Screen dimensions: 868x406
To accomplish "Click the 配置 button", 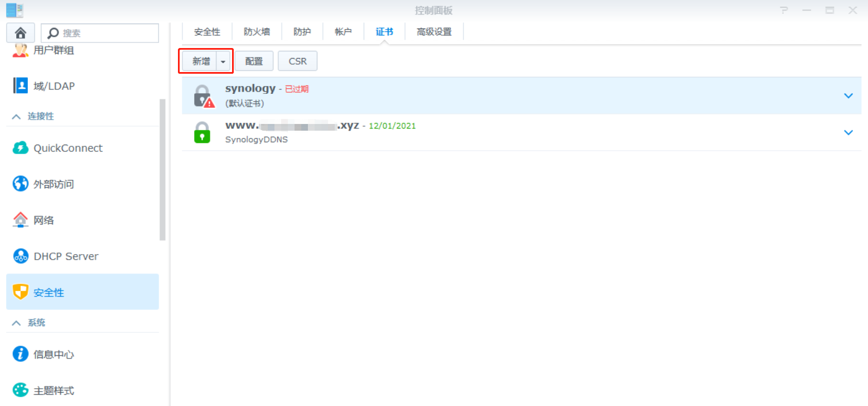I will [254, 61].
